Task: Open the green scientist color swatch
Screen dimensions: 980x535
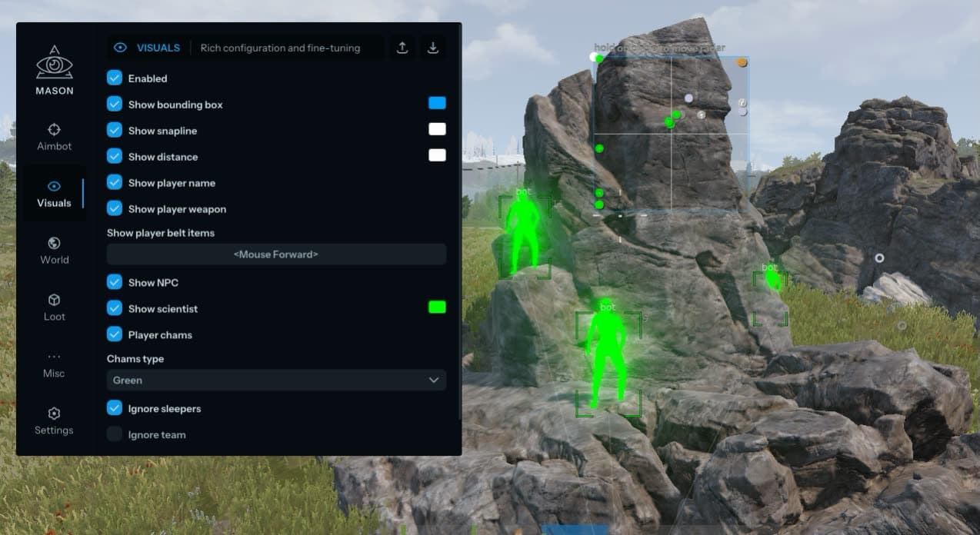Action: [437, 307]
